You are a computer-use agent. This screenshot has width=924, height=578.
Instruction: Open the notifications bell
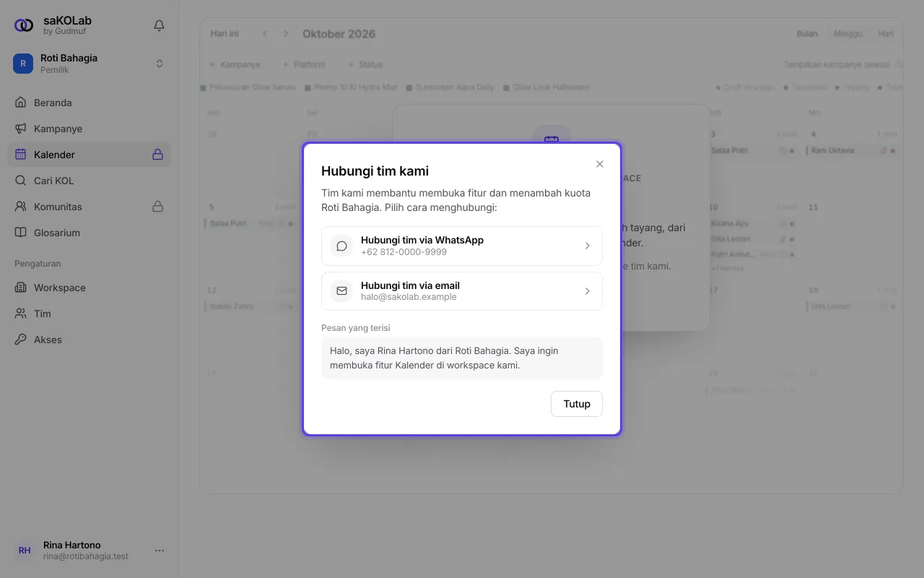160,26
